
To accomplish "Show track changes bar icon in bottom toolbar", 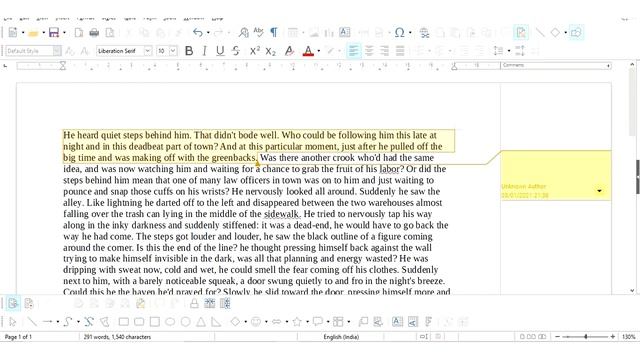I will click(x=13, y=303).
